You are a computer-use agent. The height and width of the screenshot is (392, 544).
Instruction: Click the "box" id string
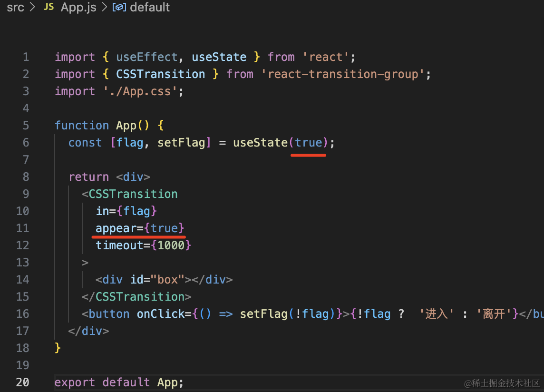(x=167, y=280)
